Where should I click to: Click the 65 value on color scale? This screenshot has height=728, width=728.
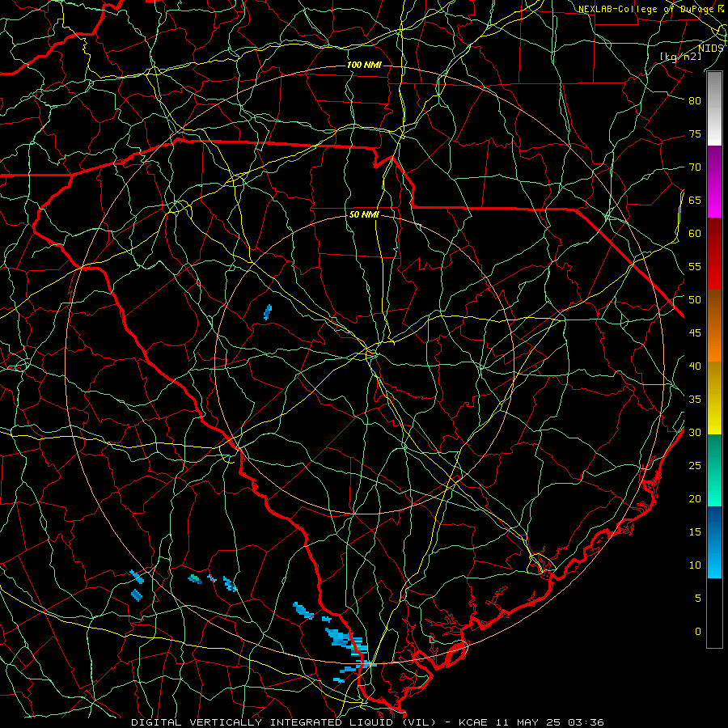[x=695, y=201]
